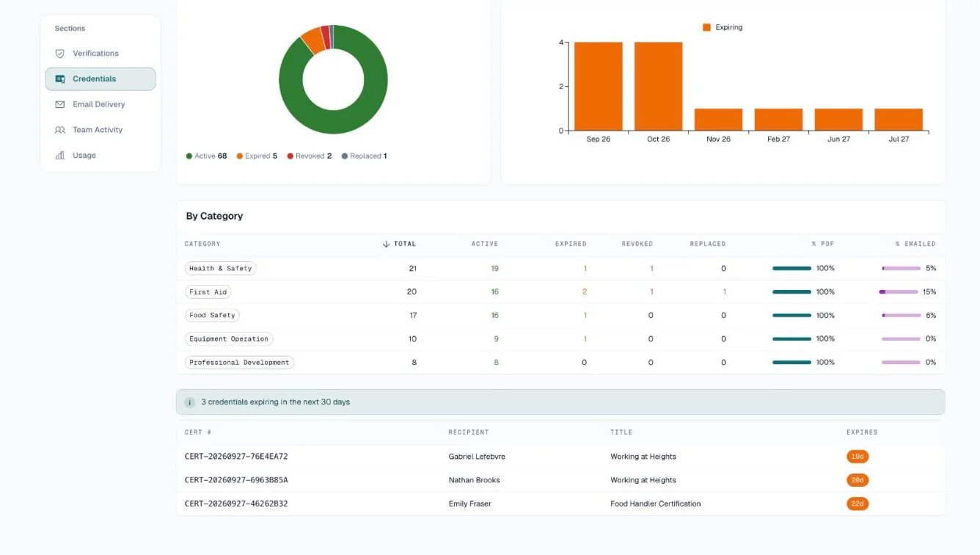Click the Oct 26 bar in chart
This screenshot has width=980, height=555.
tap(659, 87)
